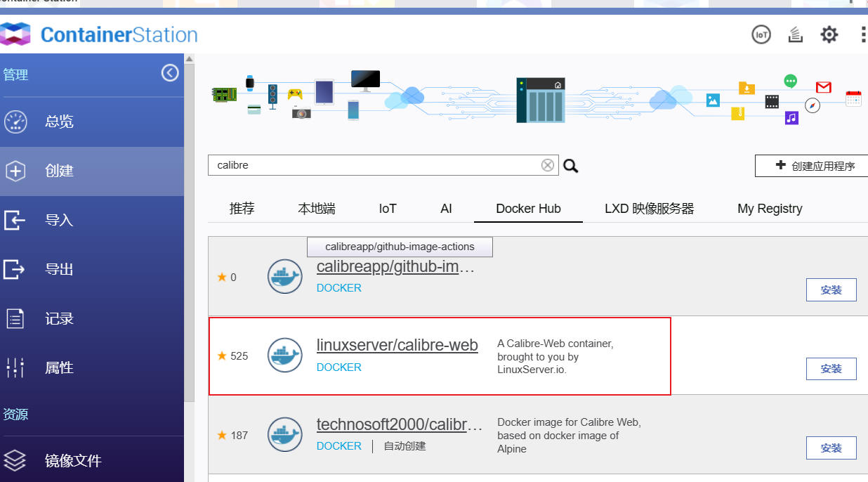Screen dimensions: 868x482
Task: Click DOCKER label under linuxserver/calibre-web
Action: point(339,367)
